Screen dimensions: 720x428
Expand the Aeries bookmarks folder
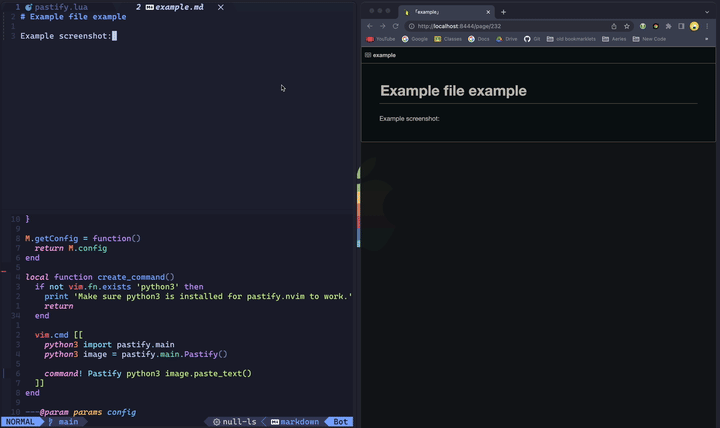click(614, 39)
